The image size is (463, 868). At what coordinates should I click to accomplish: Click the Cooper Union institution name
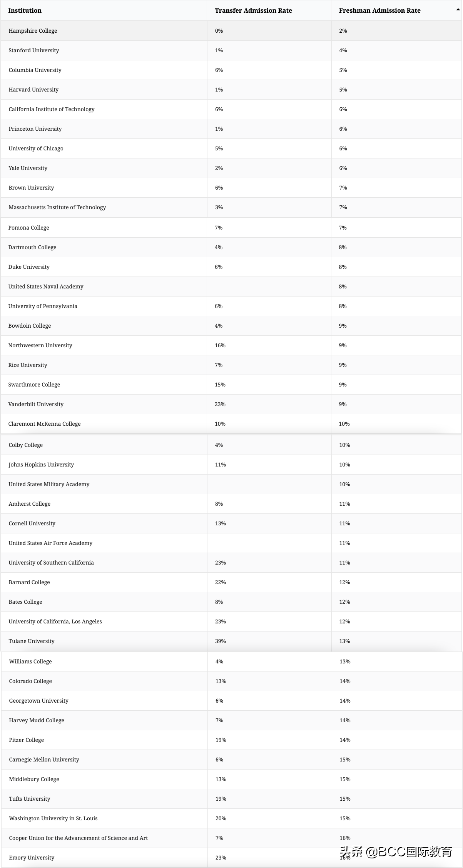(79, 838)
